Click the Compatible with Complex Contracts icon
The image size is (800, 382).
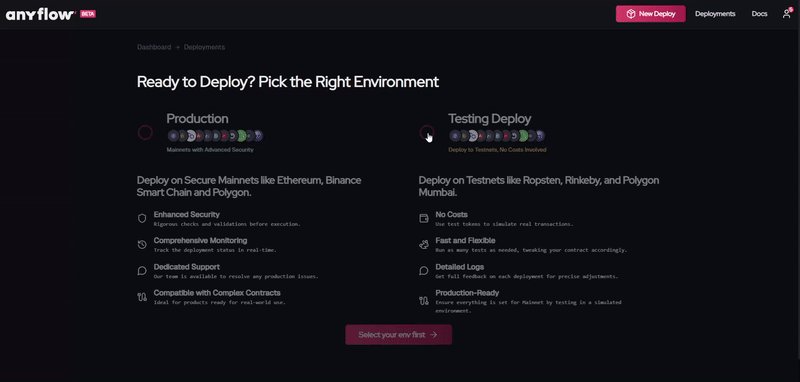[142, 297]
